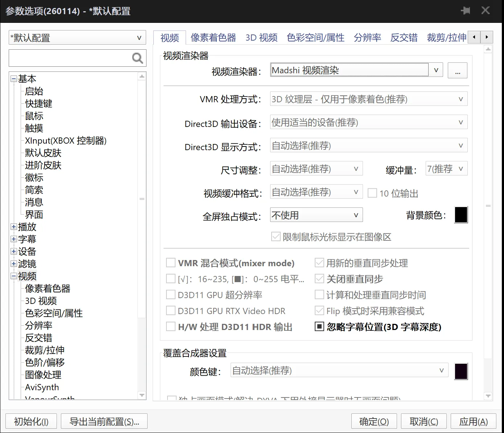Expand the 播放 tree node

point(13,227)
